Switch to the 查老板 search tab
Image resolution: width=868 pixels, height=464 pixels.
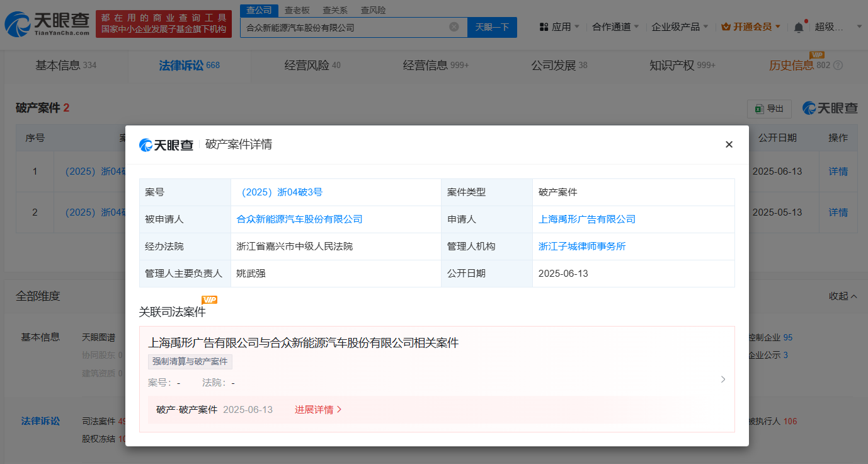pos(297,10)
